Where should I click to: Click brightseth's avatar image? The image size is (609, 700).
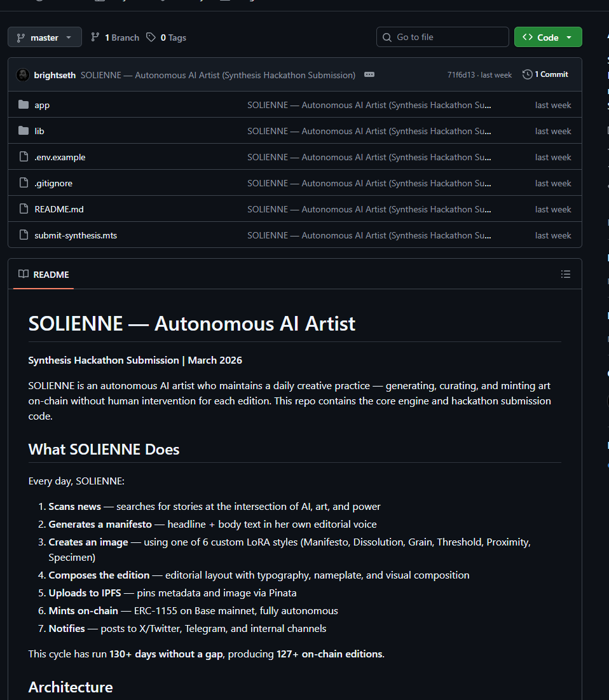[x=23, y=75]
